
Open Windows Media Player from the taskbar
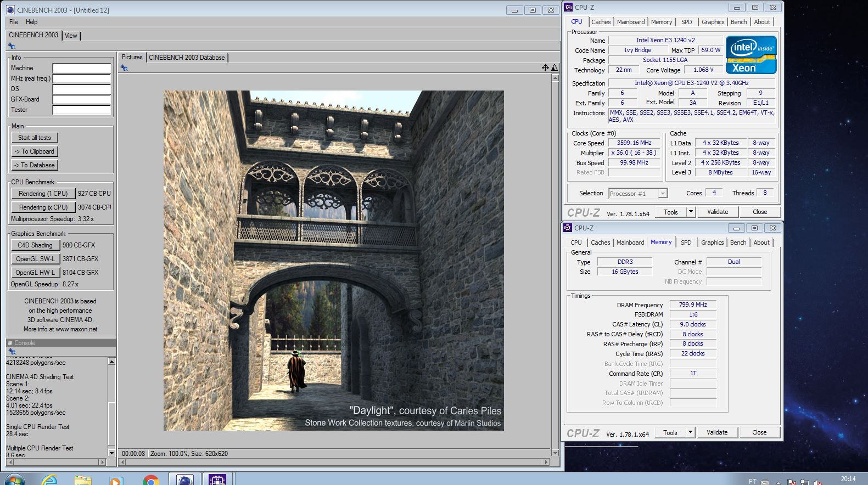click(115, 481)
